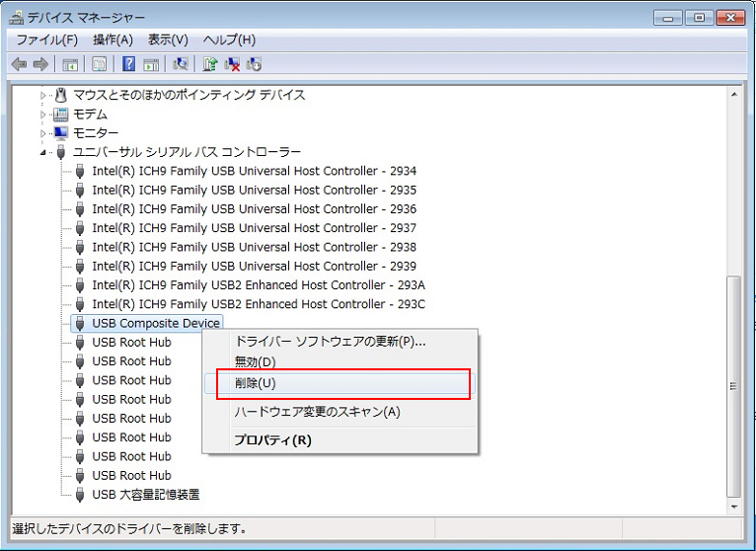Select Intel ICH9 USB Universal Host Controller - 2939
756x551 pixels.
click(254, 267)
